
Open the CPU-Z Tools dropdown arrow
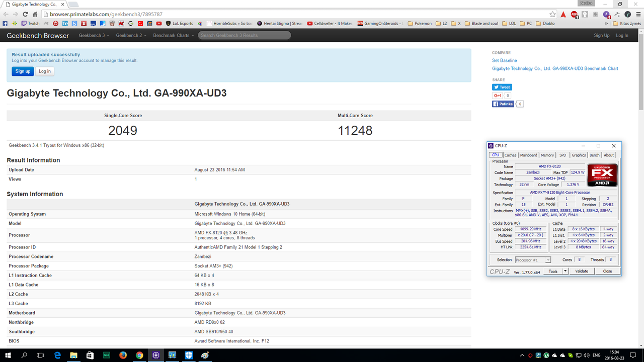coord(565,271)
